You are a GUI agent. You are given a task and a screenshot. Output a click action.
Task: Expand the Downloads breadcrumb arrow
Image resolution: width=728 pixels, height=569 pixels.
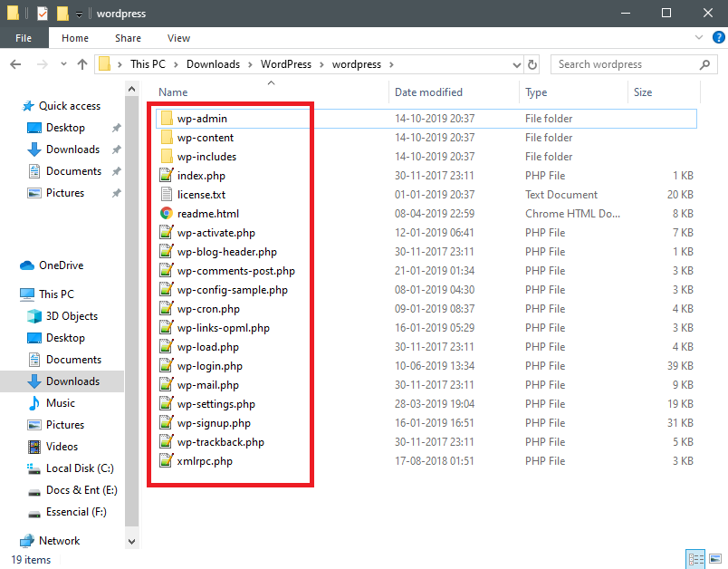click(x=250, y=64)
